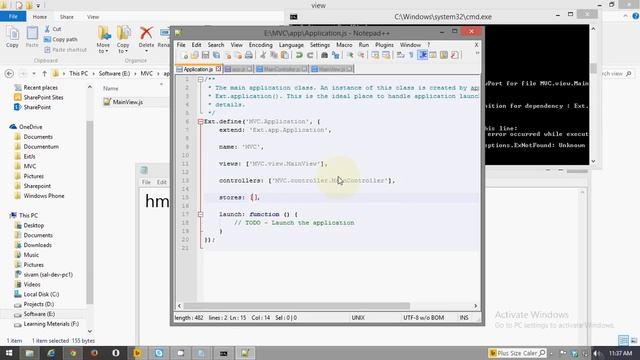Close the Application.js tab with its red X

[218, 69]
